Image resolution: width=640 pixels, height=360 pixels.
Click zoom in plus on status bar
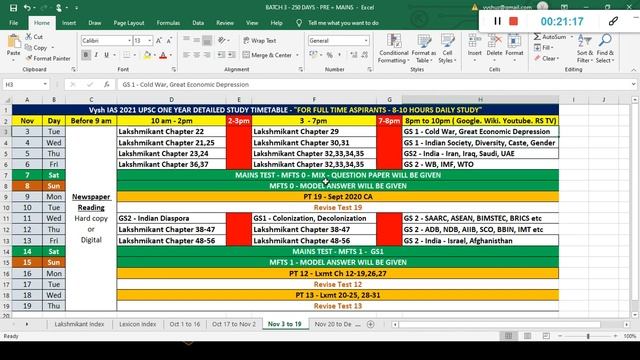pyautogui.click(x=615, y=336)
